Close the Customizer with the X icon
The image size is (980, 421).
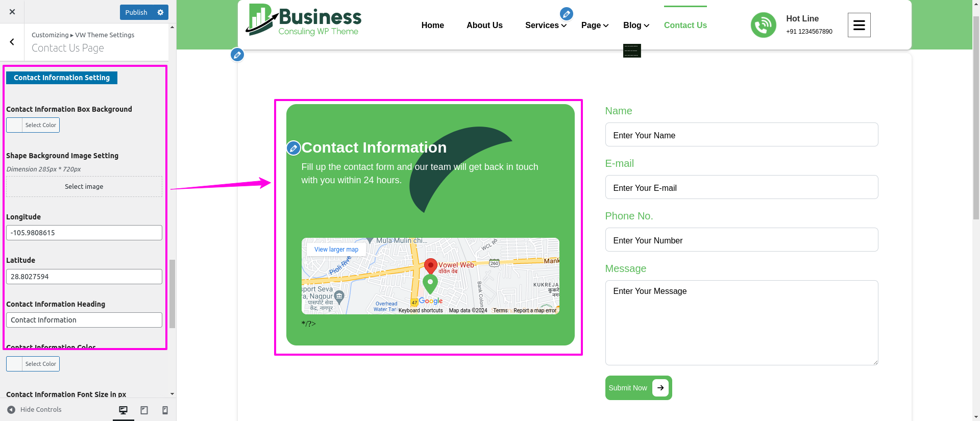(x=12, y=12)
